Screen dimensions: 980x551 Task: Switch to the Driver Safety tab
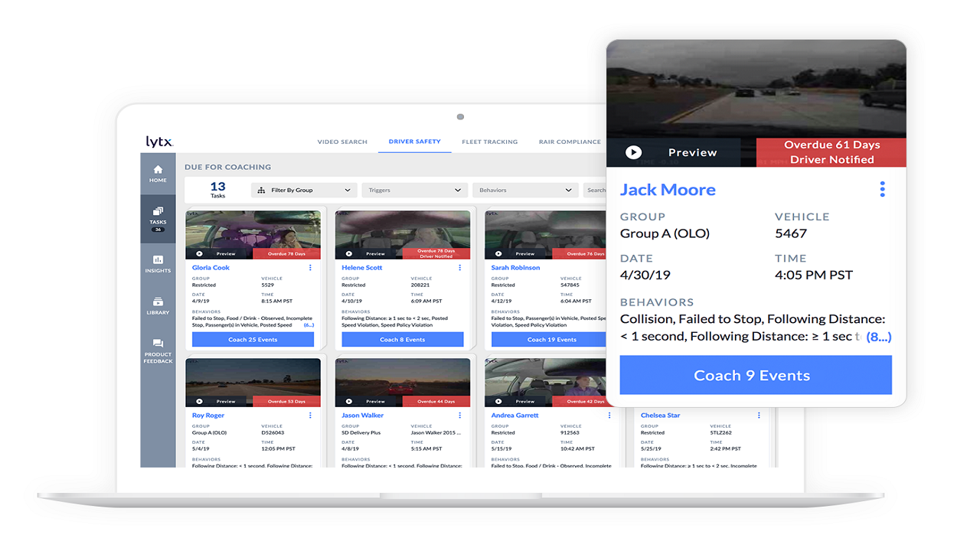(x=414, y=142)
